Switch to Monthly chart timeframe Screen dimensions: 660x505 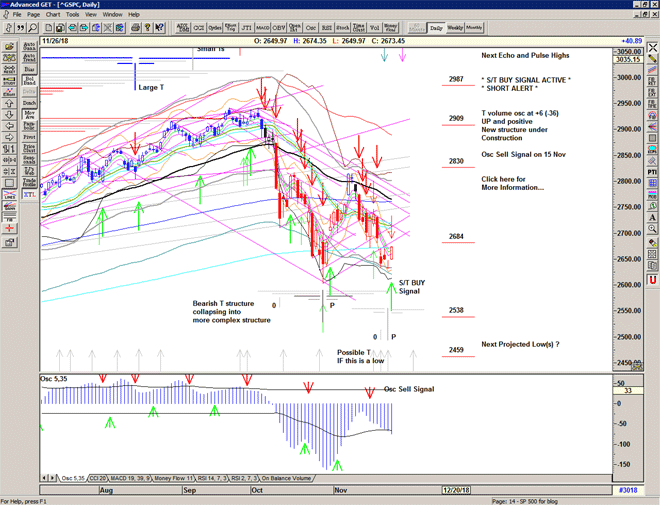coord(475,28)
